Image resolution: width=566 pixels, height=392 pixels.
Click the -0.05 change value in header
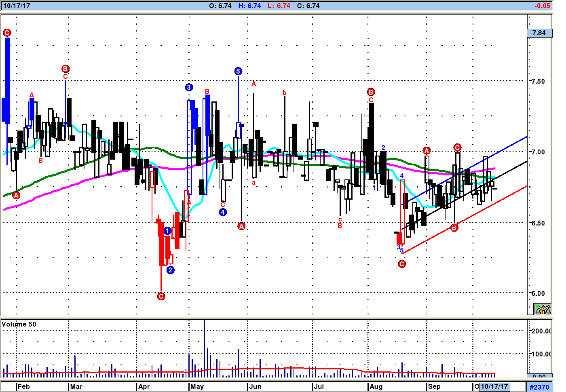[542, 6]
